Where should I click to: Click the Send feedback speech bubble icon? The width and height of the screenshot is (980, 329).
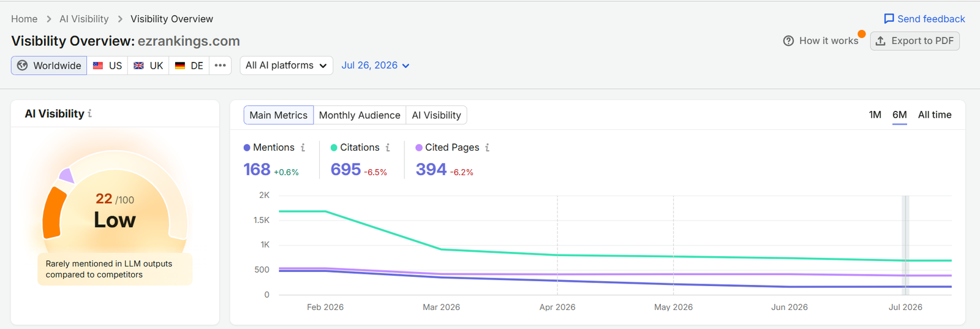coord(889,19)
